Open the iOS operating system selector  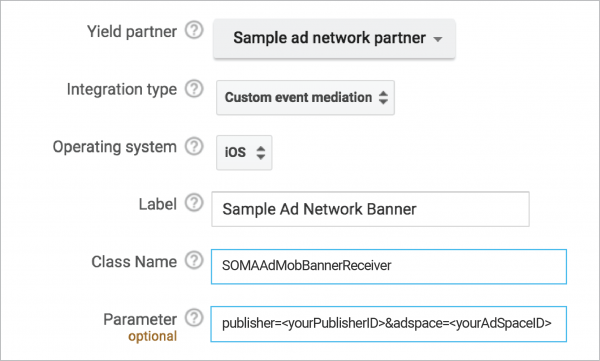244,152
